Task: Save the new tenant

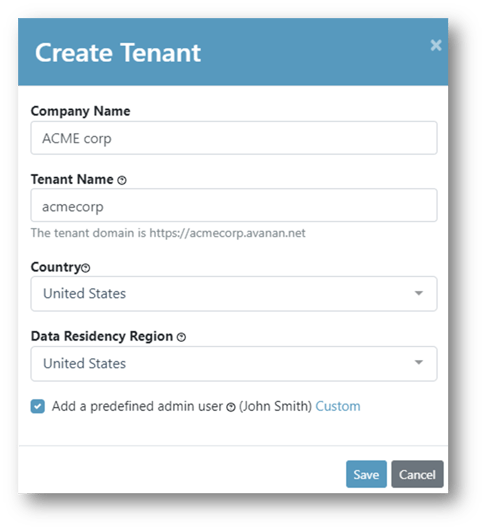Action: 366,474
